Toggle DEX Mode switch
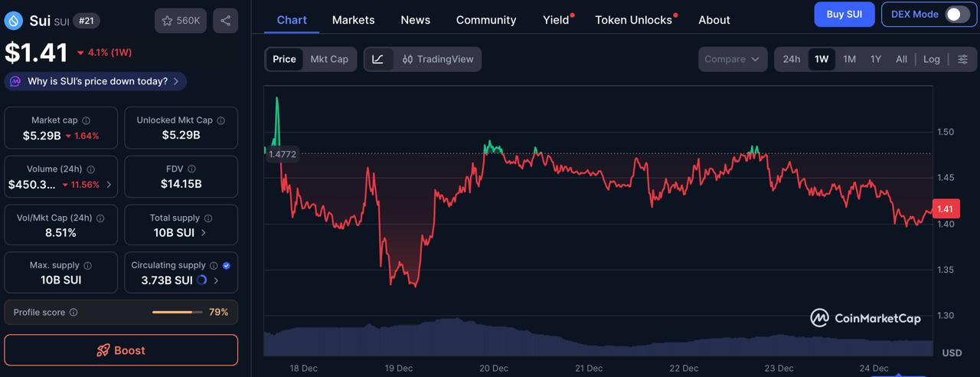980x377 pixels. point(957,14)
